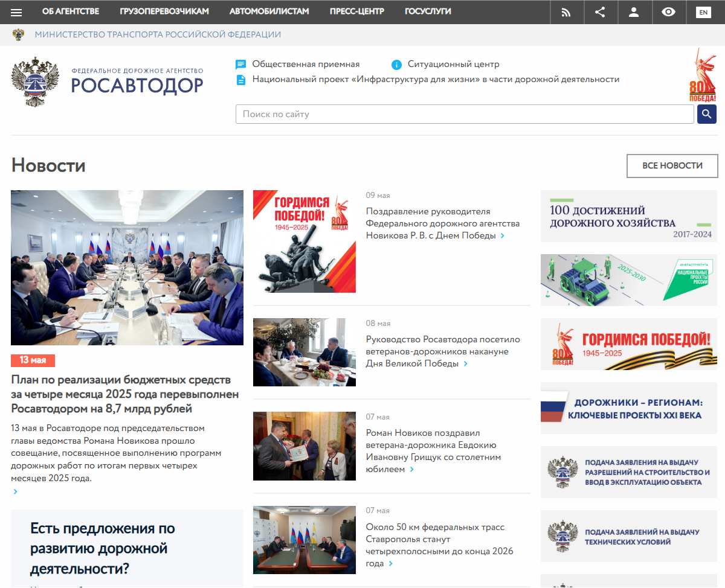Viewport: 725px width, 588px height.
Task: Open the RSS feed icon
Action: [x=566, y=12]
